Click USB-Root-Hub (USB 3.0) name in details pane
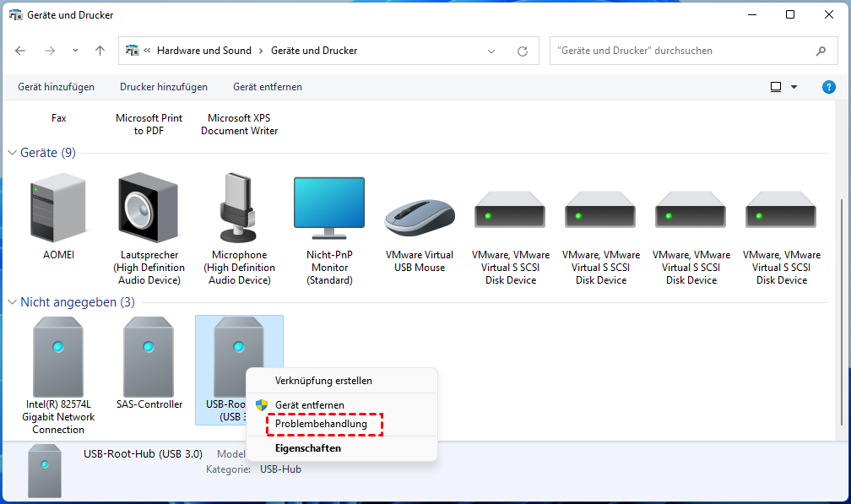Viewport: 851px width, 504px height. pyautogui.click(x=143, y=453)
